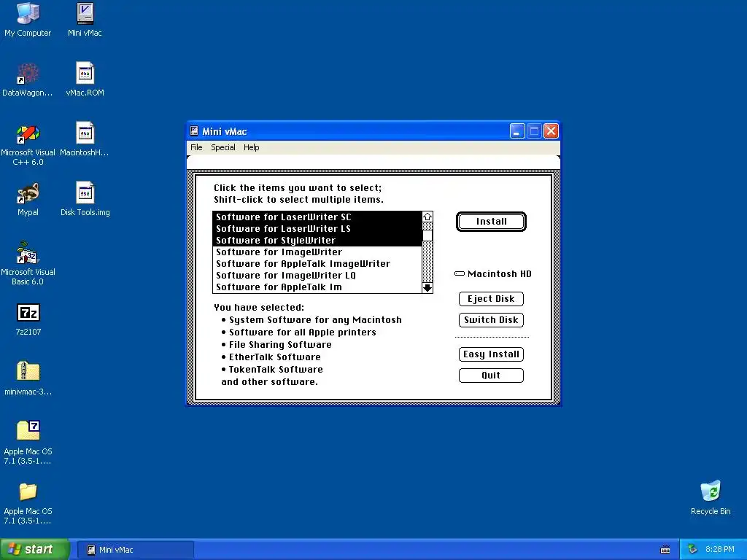The width and height of the screenshot is (747, 560).
Task: Click the list scroll down arrow
Action: pyautogui.click(x=427, y=287)
